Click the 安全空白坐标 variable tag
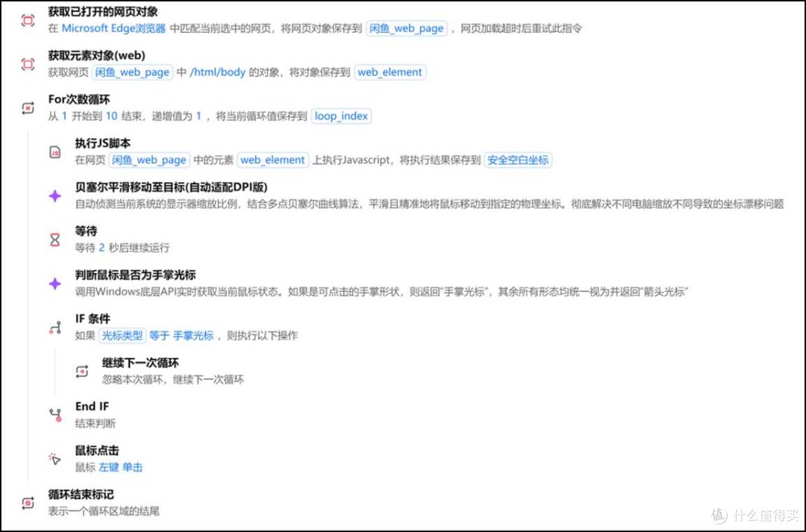This screenshot has height=532, width=806. (x=518, y=160)
